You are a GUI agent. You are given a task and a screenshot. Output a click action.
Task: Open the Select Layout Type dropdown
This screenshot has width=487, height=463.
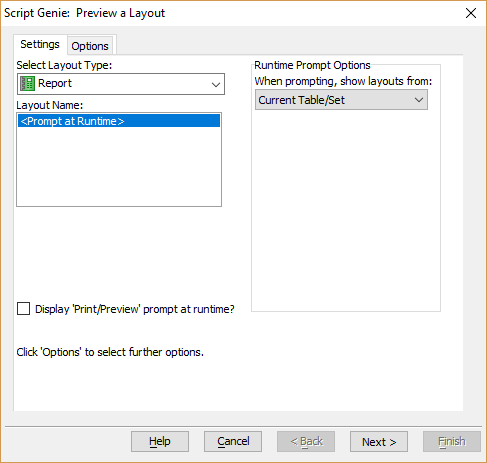[x=121, y=84]
